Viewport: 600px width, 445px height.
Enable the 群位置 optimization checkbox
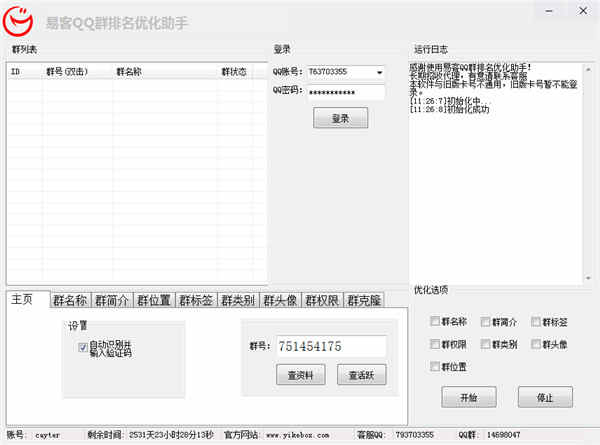(x=435, y=366)
